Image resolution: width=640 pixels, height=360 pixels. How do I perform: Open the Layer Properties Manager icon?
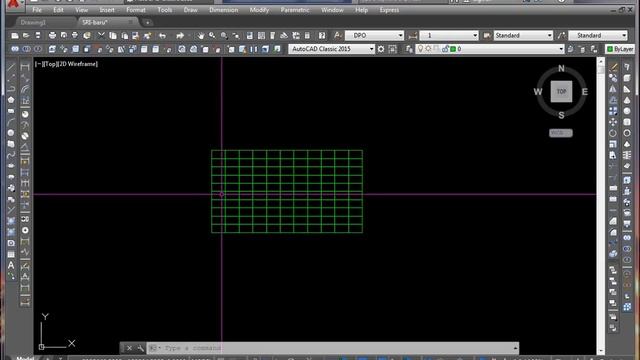click(x=409, y=49)
